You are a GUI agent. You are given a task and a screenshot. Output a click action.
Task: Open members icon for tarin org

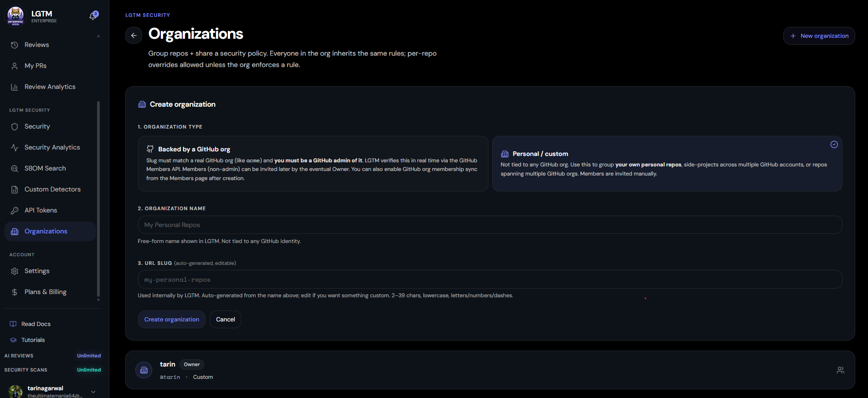click(x=841, y=370)
